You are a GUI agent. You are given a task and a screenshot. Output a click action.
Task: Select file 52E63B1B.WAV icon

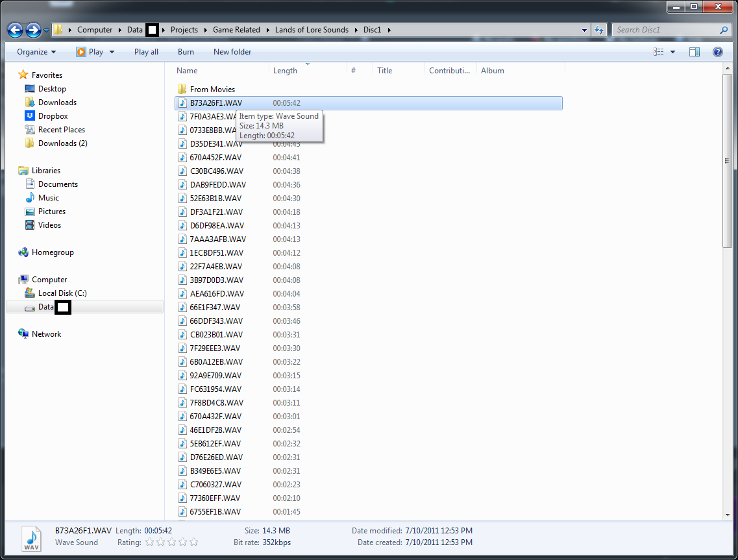[182, 198]
